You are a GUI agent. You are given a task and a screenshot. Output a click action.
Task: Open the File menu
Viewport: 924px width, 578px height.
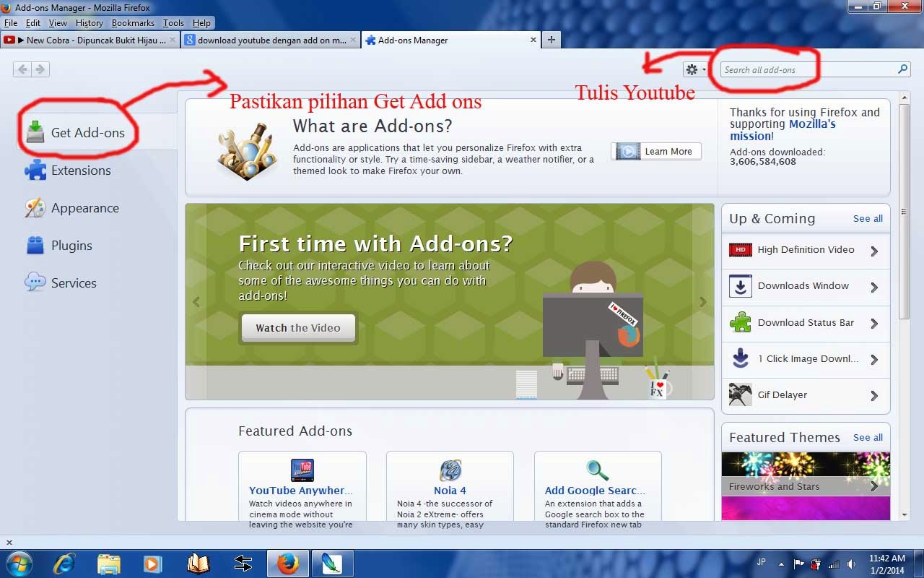[11, 23]
